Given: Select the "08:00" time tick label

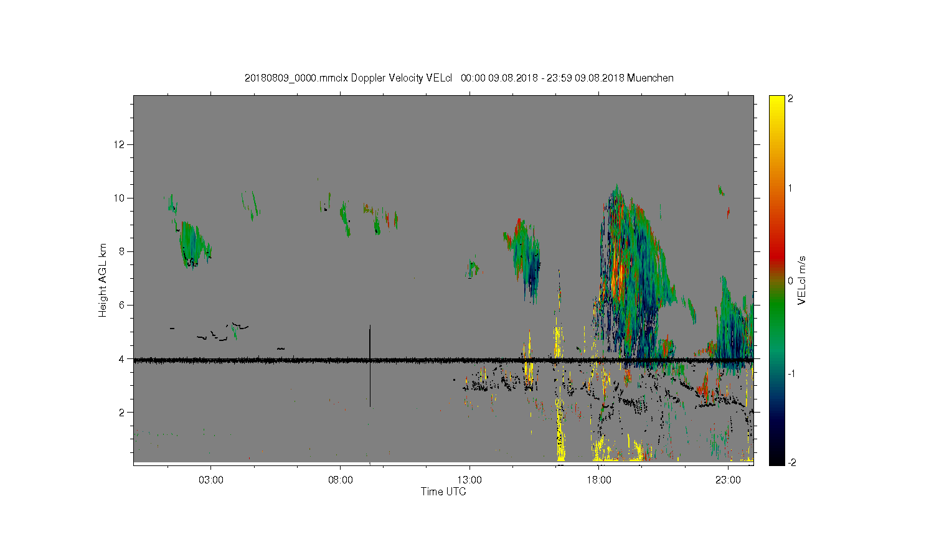Looking at the screenshot, I should click(341, 480).
